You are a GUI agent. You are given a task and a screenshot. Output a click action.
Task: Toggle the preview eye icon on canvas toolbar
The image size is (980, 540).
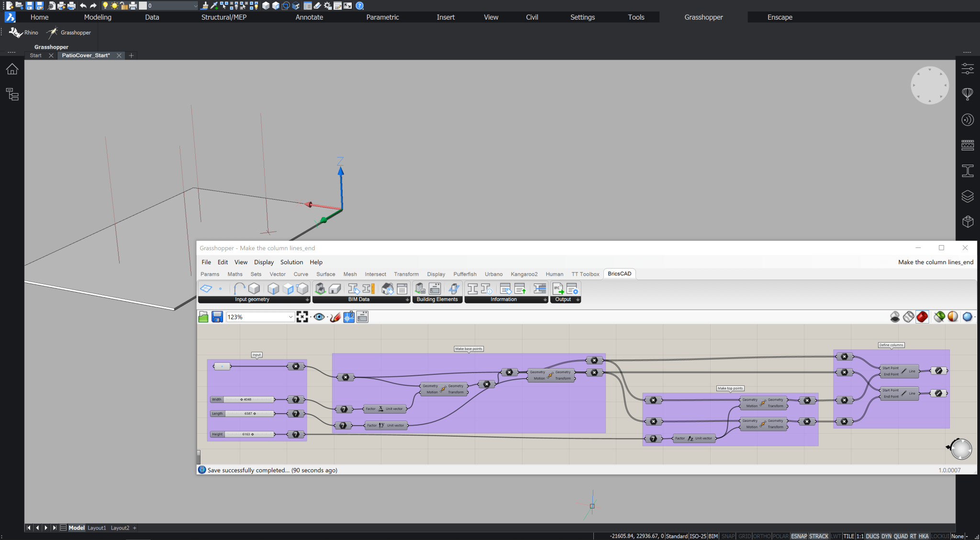[x=319, y=316]
